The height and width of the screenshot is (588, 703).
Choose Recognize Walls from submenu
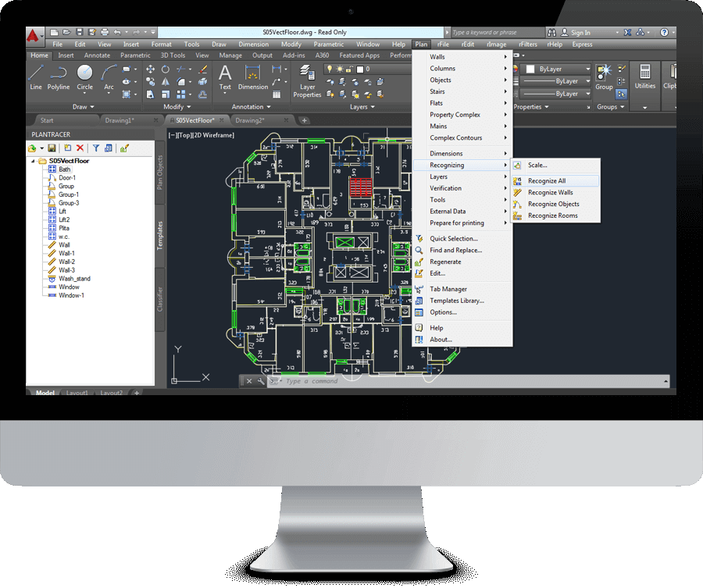[x=550, y=192]
